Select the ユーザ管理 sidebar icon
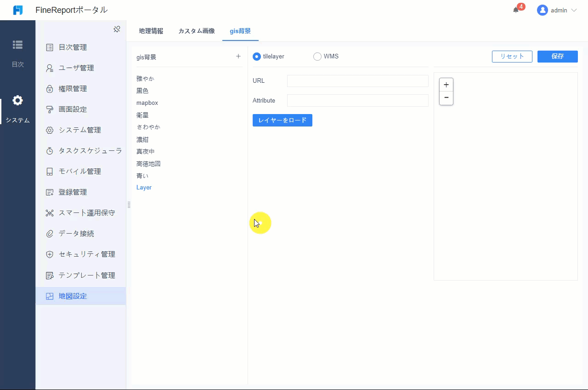This screenshot has width=588, height=390. point(49,68)
